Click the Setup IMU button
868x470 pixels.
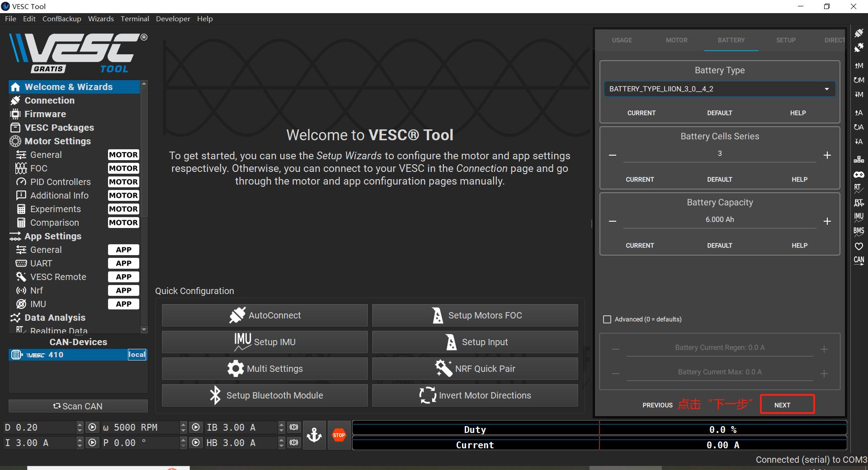(x=265, y=342)
